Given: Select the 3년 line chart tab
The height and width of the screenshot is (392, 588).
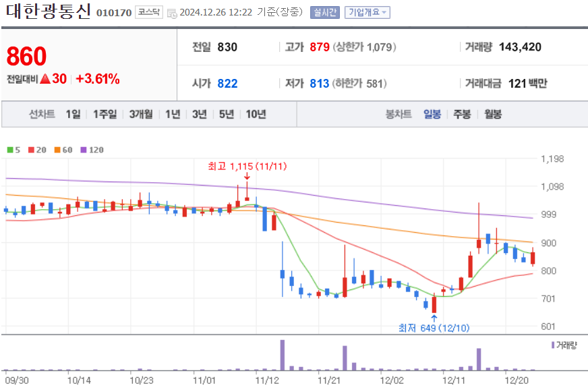Looking at the screenshot, I should tap(200, 114).
